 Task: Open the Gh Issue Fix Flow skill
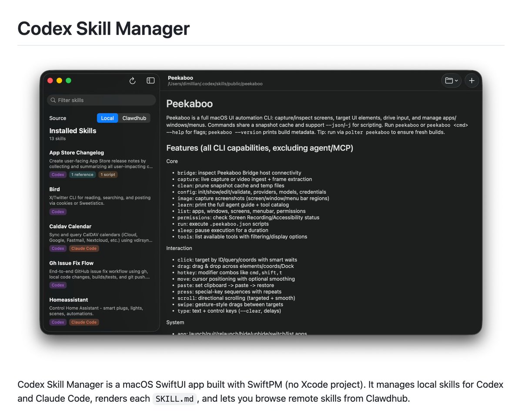coord(101,274)
